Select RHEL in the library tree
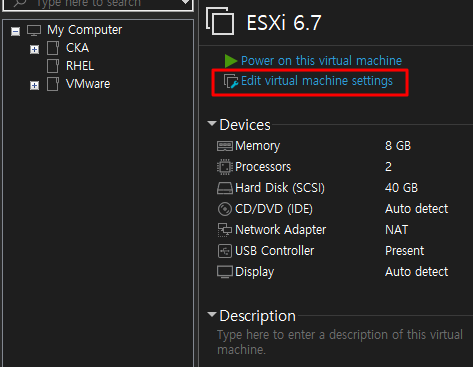The image size is (473, 367). click(x=80, y=66)
